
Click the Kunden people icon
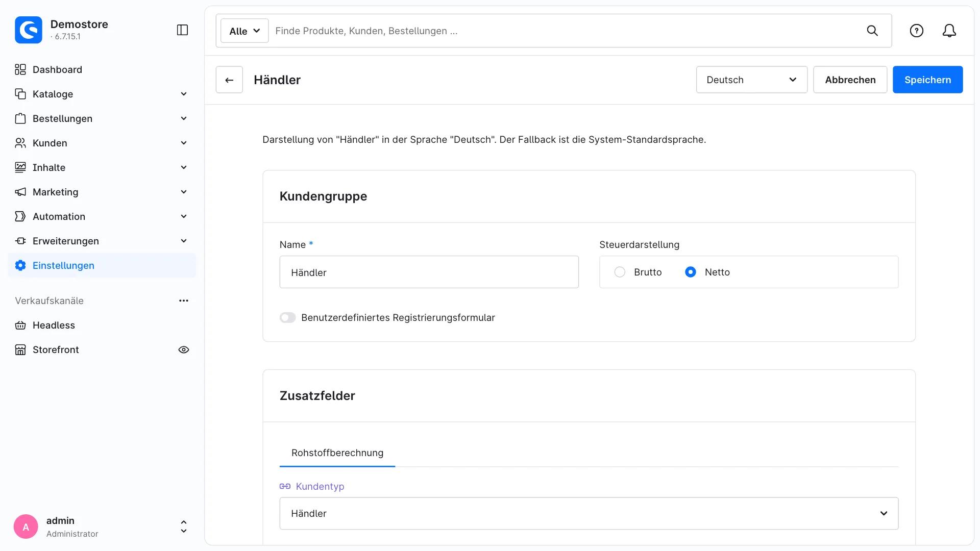pyautogui.click(x=20, y=143)
